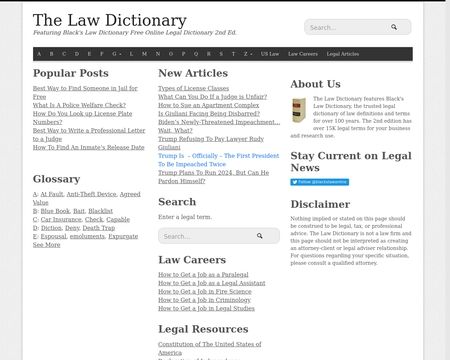Open Types of License Classes article

coord(194,88)
